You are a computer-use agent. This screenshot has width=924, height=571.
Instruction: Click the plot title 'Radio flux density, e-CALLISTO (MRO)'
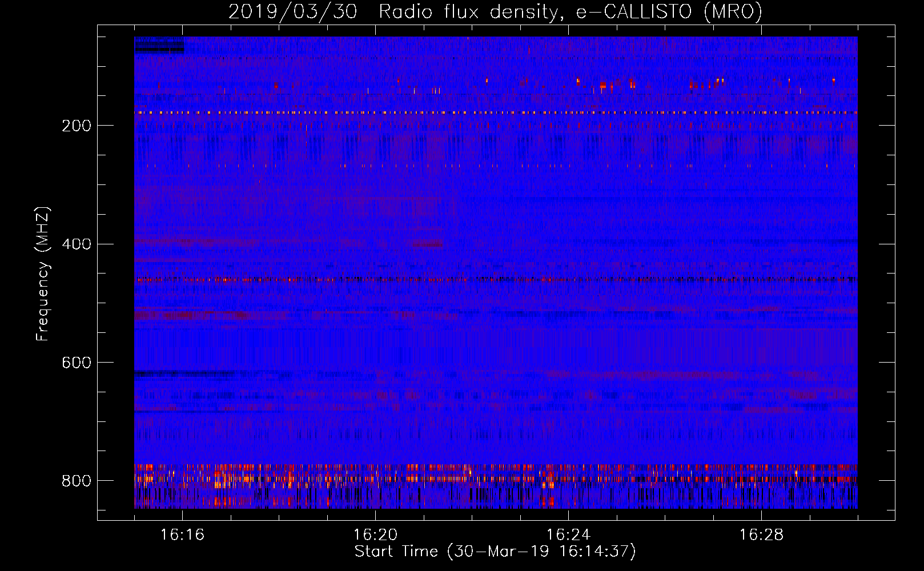pos(570,11)
